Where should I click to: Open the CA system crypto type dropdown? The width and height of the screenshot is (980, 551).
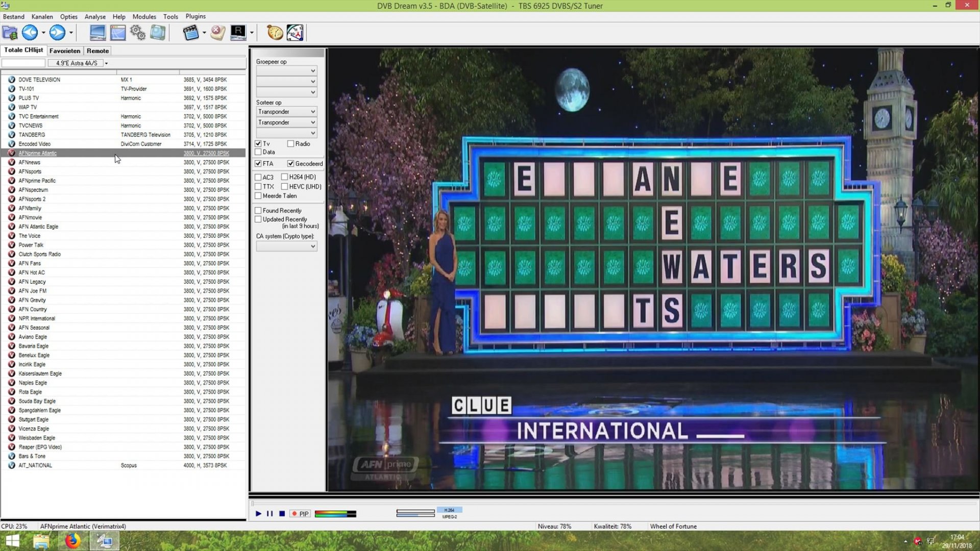pyautogui.click(x=286, y=246)
